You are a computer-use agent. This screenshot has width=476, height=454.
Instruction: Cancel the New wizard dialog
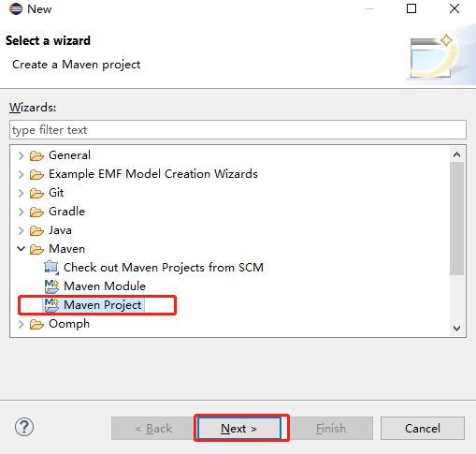click(423, 428)
